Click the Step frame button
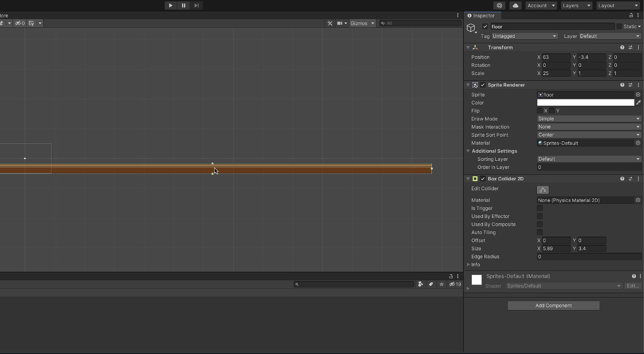The height and width of the screenshot is (354, 644). click(x=196, y=6)
